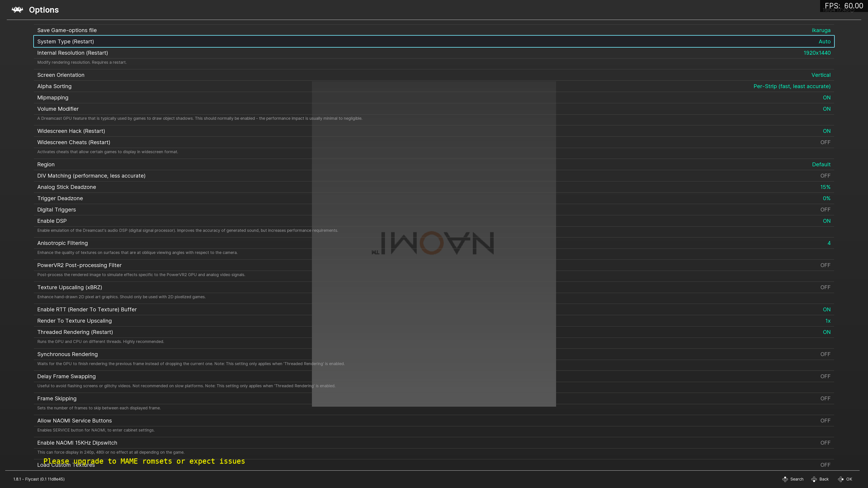Turn on Allow NAOMI Service Buttons

pos(434,420)
